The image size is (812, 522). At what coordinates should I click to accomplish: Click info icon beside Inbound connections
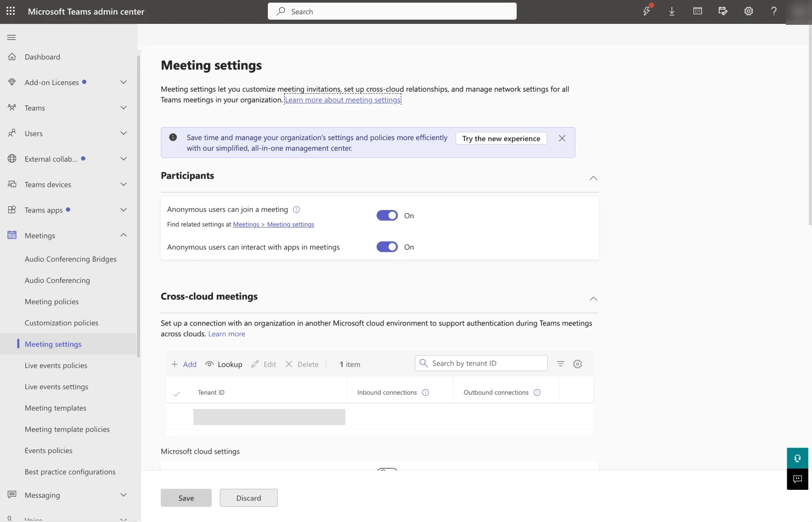[425, 392]
